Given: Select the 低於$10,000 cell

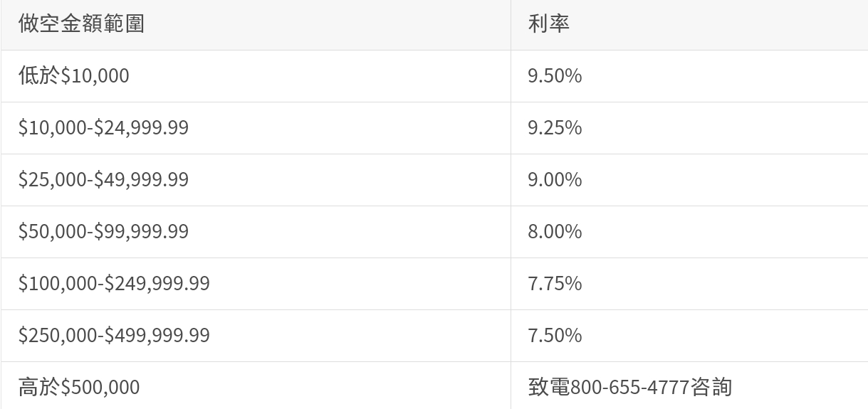Looking at the screenshot, I should coord(74,75).
